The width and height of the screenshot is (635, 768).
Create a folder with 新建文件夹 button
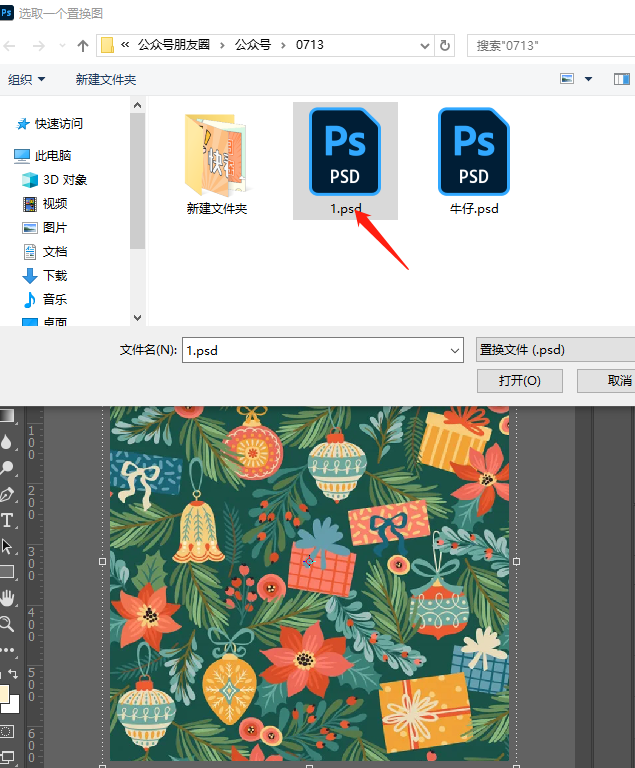106,79
